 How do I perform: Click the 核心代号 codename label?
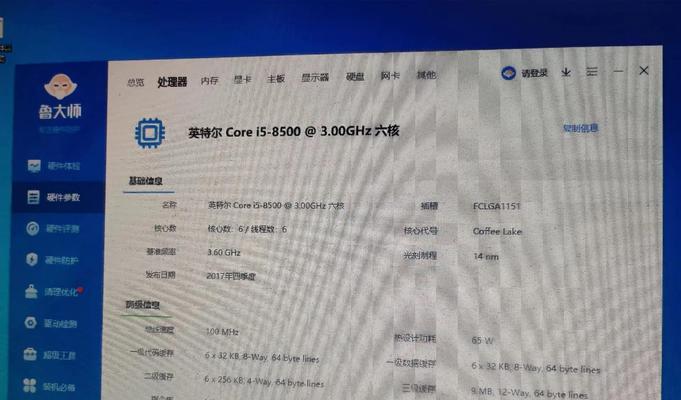coord(420,231)
